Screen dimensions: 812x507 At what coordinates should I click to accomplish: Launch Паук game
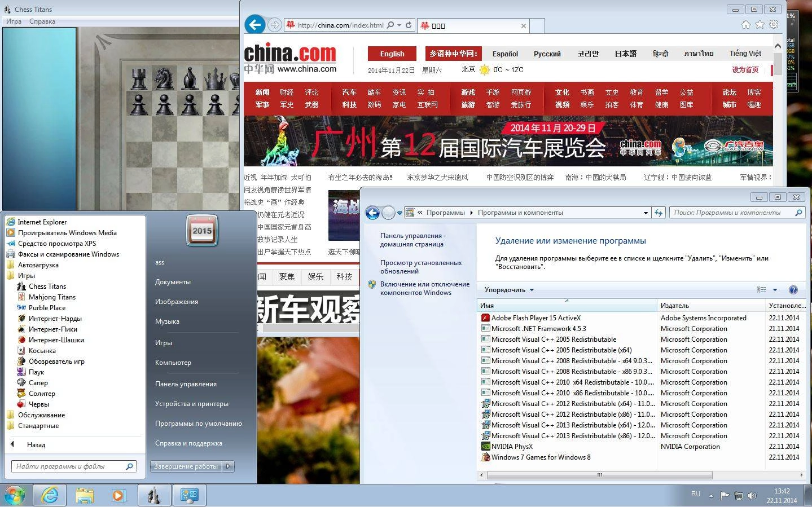pyautogui.click(x=36, y=372)
